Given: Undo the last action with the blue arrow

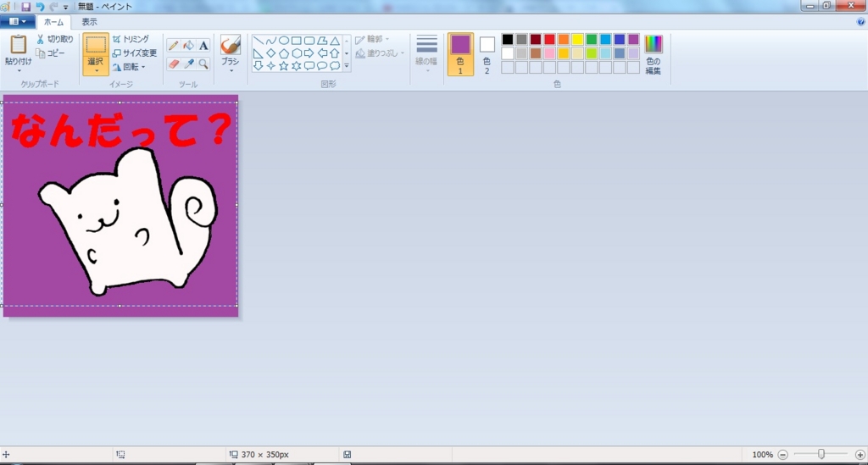Looking at the screenshot, I should 40,7.
